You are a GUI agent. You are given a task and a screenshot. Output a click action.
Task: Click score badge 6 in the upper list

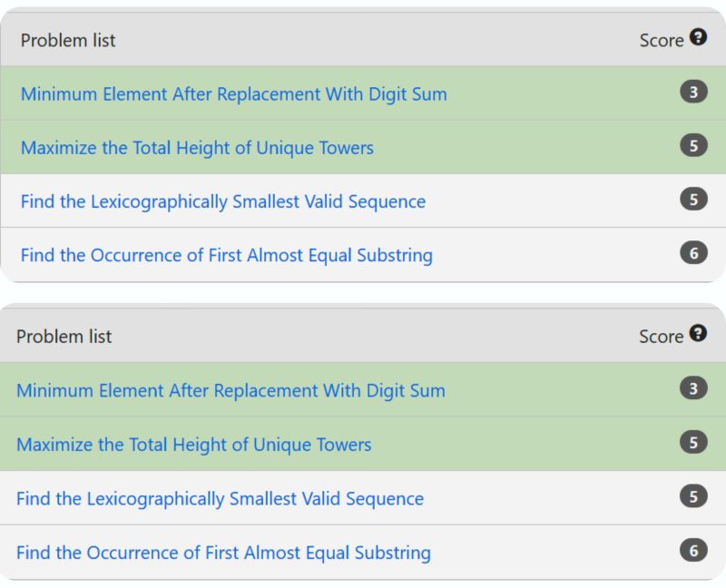tap(693, 253)
